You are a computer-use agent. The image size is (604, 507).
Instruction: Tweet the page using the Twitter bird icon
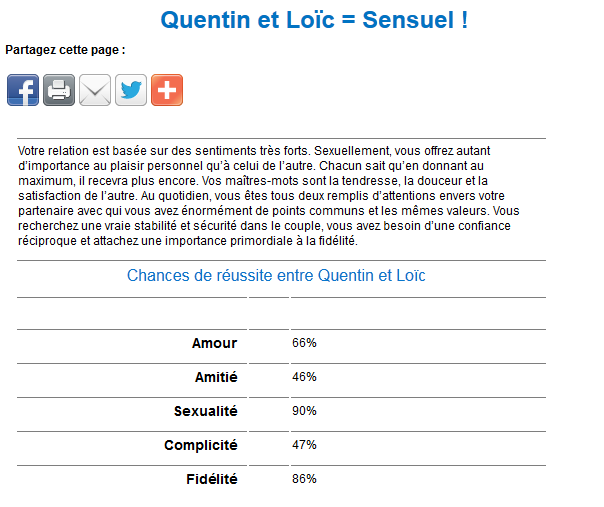pos(131,90)
